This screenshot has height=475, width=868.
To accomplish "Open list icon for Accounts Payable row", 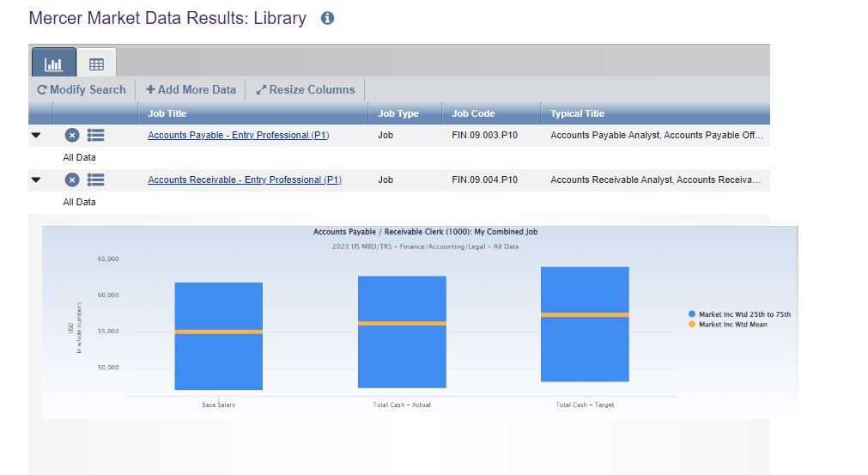I will [x=96, y=135].
